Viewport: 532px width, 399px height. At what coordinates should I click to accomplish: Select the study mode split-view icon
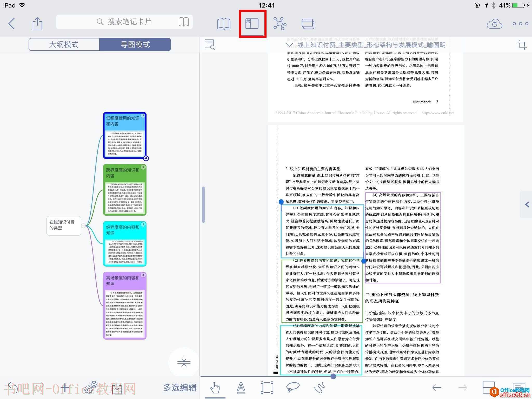click(x=252, y=24)
